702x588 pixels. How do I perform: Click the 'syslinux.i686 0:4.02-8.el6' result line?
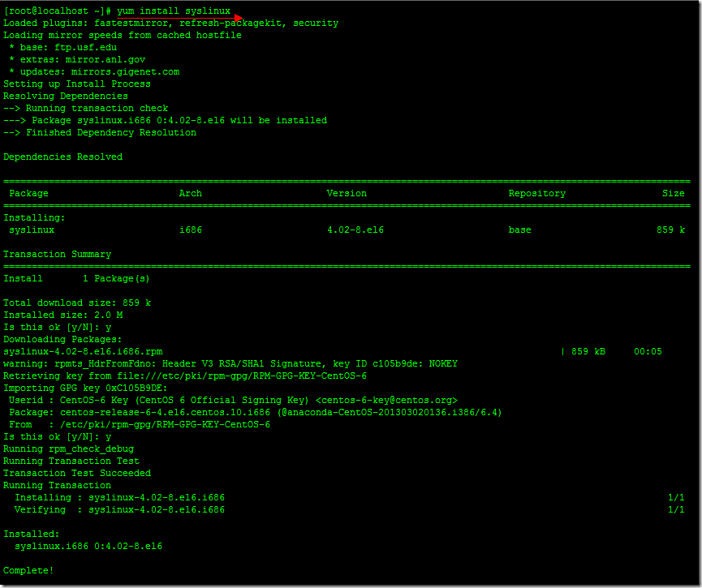(x=88, y=546)
